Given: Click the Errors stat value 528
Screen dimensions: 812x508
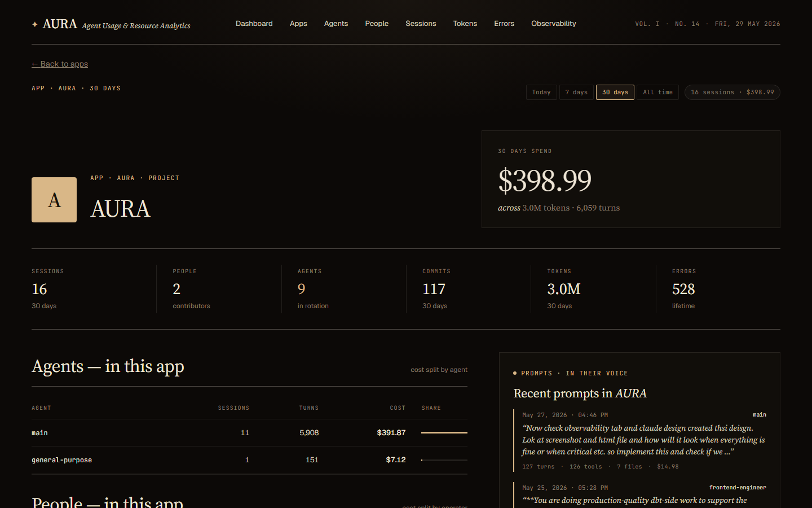Looking at the screenshot, I should tap(683, 289).
